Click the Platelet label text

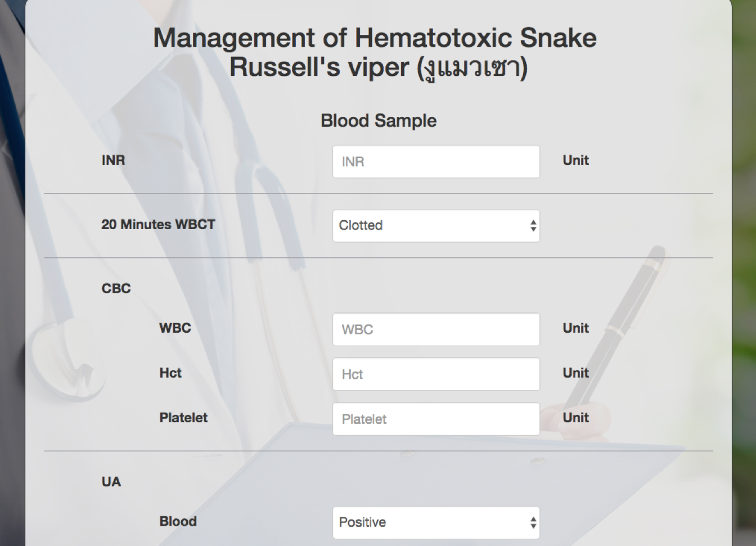(183, 418)
